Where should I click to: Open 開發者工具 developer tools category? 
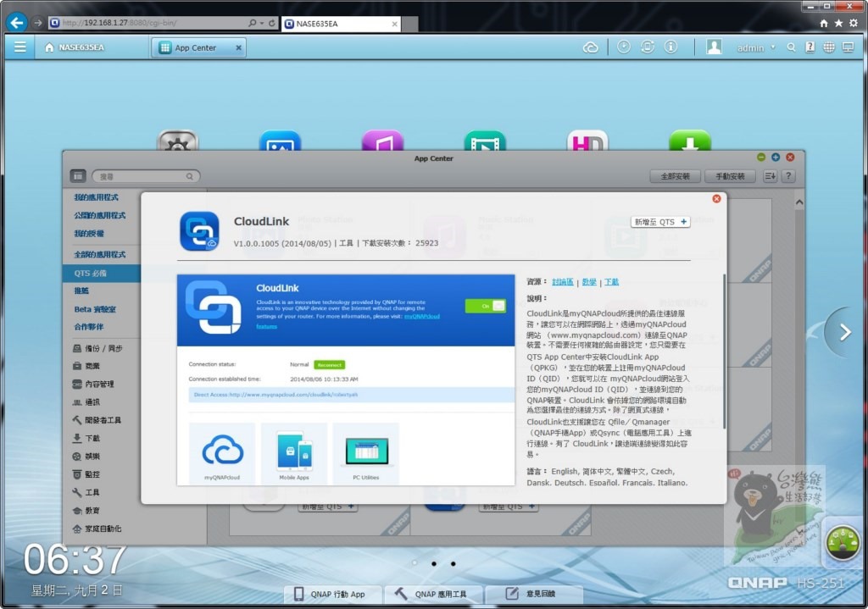coord(97,420)
